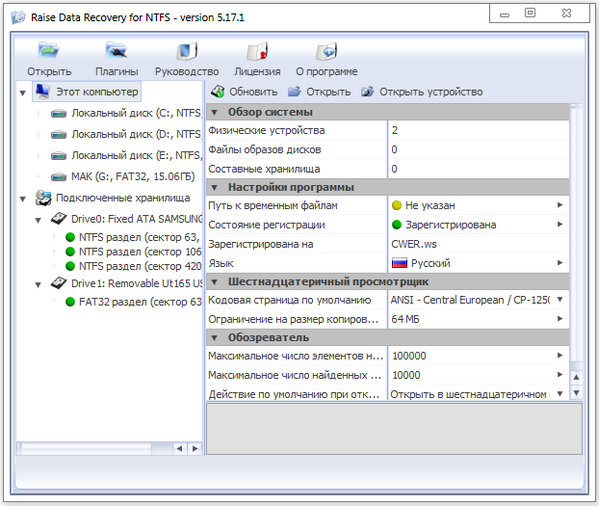
Task: Open the Руководство manual icon
Action: (186, 51)
